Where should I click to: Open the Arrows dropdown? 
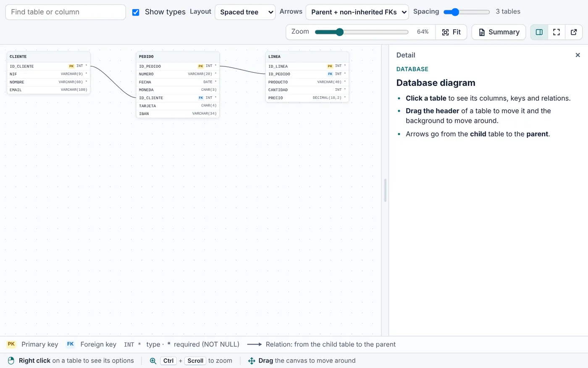[357, 12]
